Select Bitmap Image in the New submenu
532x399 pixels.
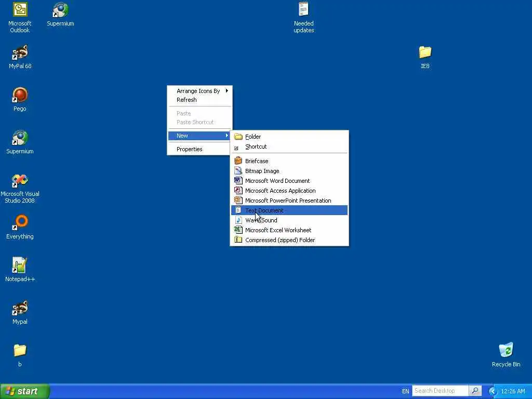coord(289,170)
